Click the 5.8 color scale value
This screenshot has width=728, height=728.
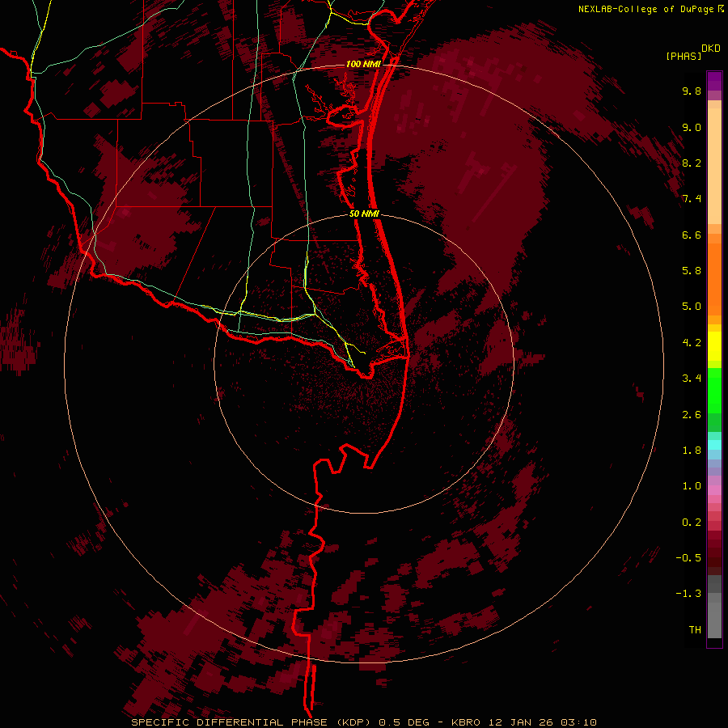point(692,271)
